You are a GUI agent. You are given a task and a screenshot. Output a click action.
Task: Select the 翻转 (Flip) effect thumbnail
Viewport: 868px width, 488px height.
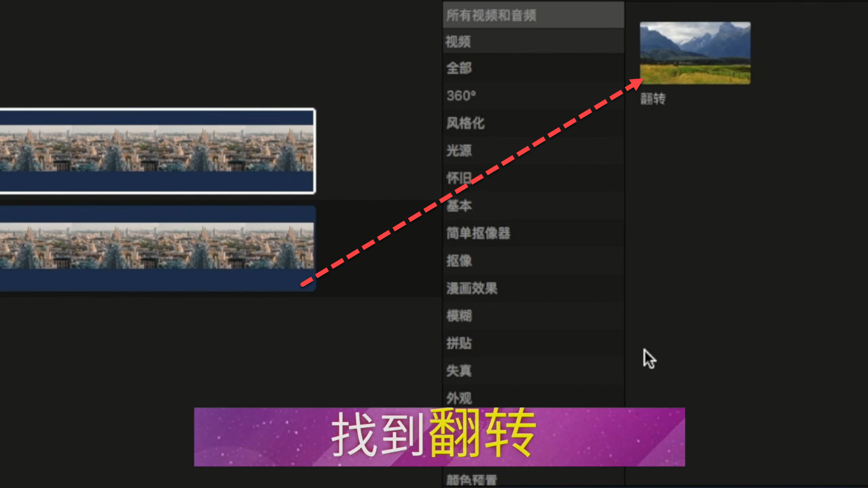click(x=694, y=52)
